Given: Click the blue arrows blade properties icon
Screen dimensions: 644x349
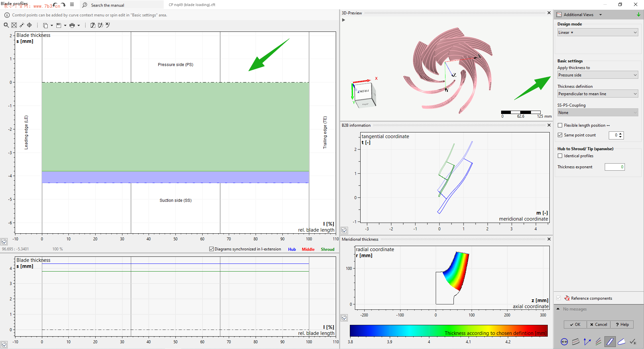Looking at the screenshot, I should click(587, 342).
